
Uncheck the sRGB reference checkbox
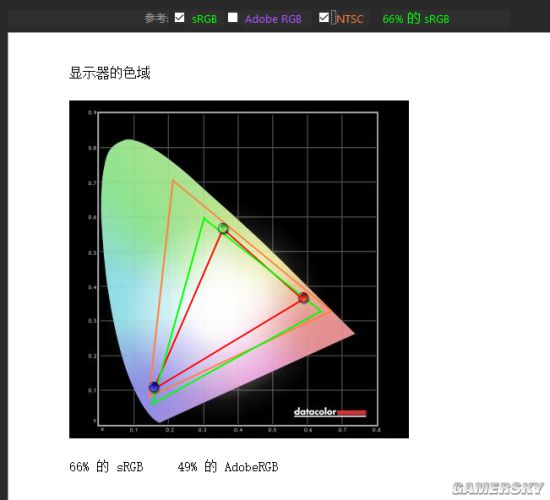click(x=179, y=17)
